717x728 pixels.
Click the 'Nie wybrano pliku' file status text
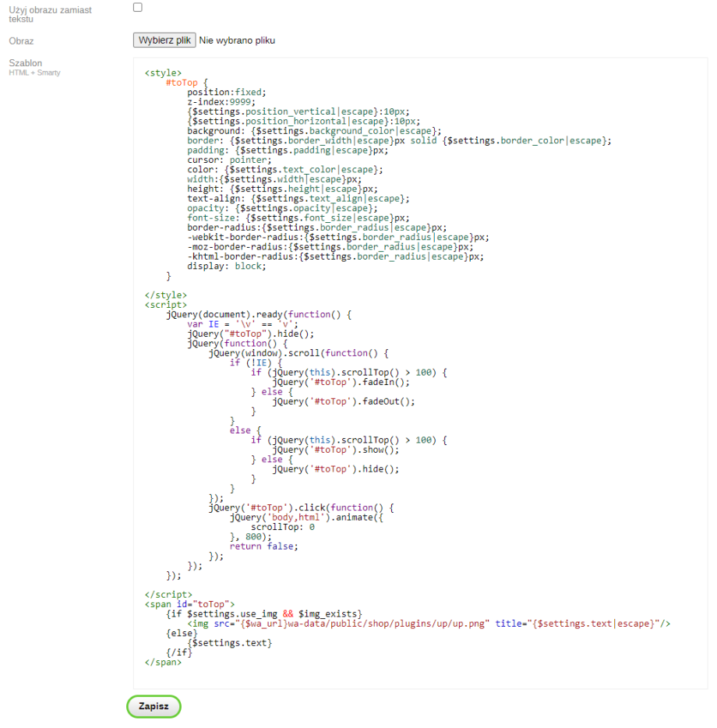[237, 41]
